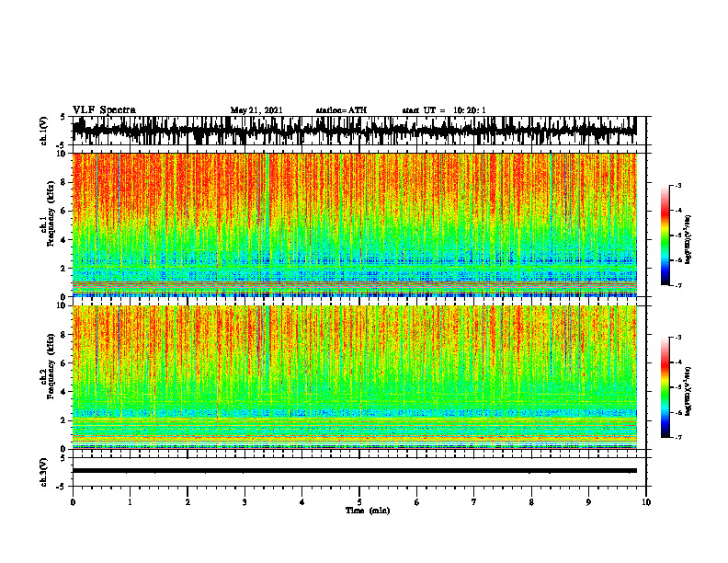728x563 pixels.
Task: Select the date text "May 21, 2021"
Action: click(x=256, y=110)
